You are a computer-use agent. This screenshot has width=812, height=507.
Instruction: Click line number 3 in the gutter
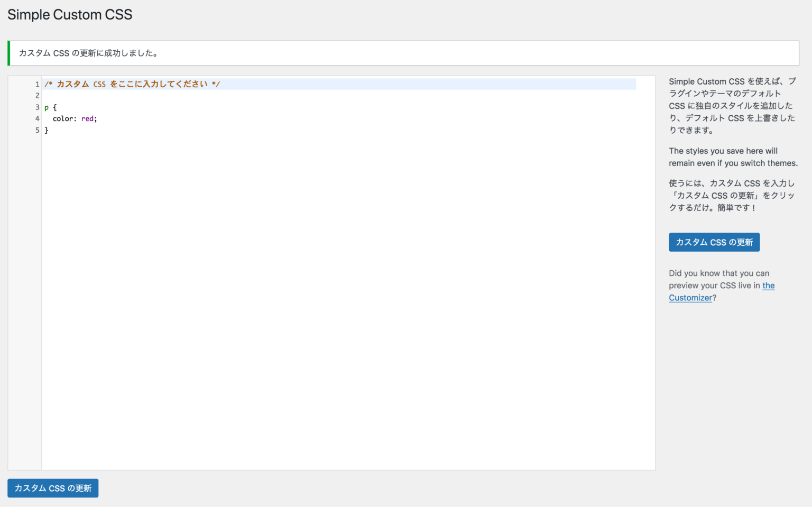pos(36,107)
